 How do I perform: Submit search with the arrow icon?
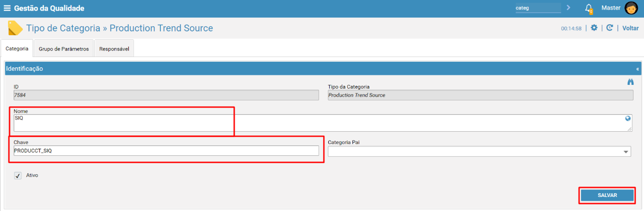(568, 8)
